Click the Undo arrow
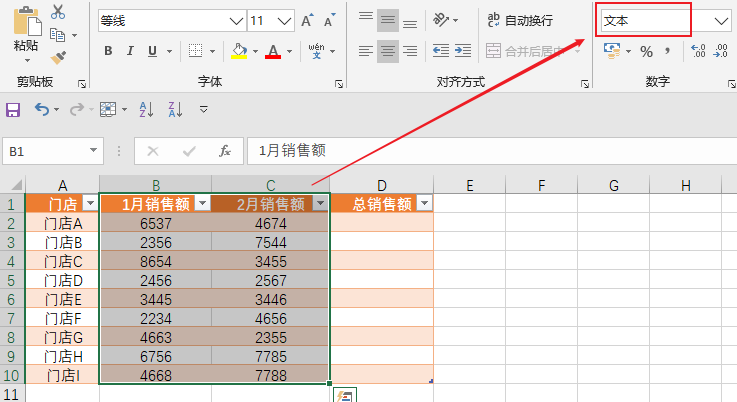The height and width of the screenshot is (402, 737). [x=42, y=110]
